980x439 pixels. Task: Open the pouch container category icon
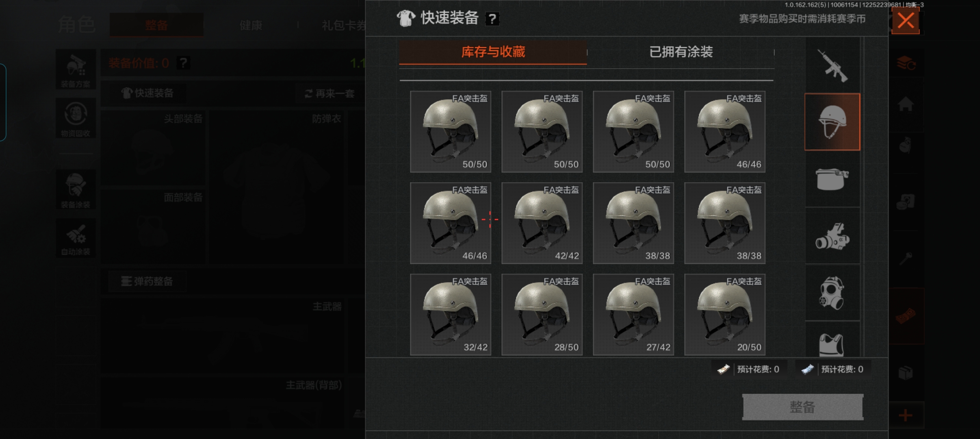point(832,179)
